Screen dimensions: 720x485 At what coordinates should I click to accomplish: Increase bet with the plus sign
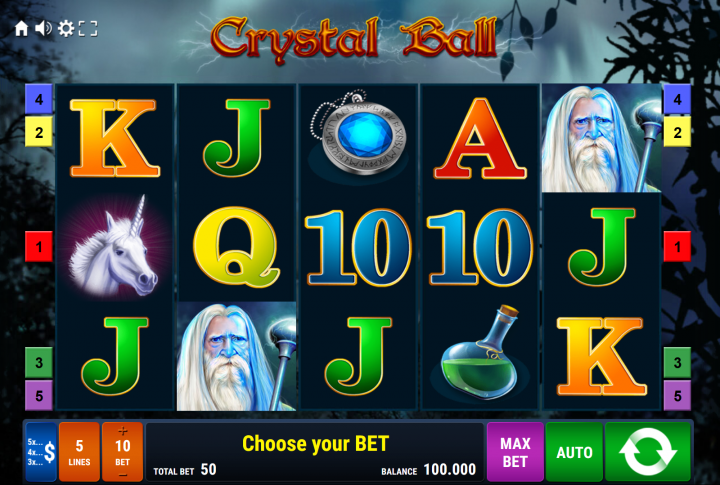point(123,431)
